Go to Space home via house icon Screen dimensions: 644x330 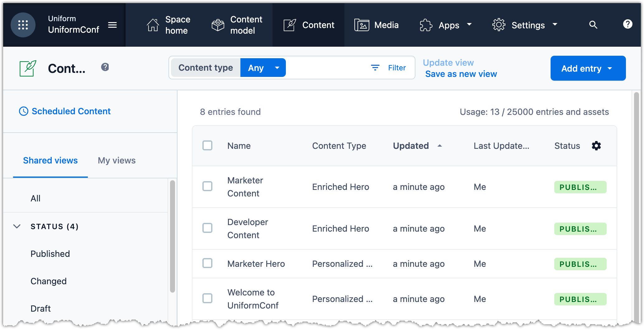[153, 25]
